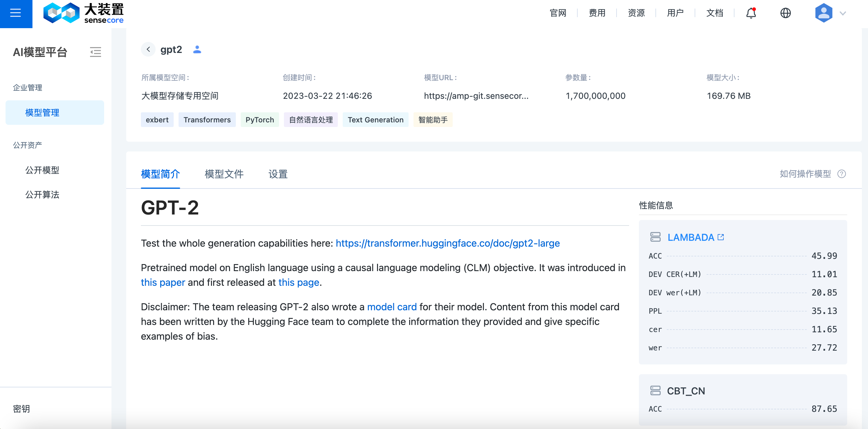Click the 大模型存储专用空间 value
This screenshot has height=429, width=868.
[x=180, y=96]
